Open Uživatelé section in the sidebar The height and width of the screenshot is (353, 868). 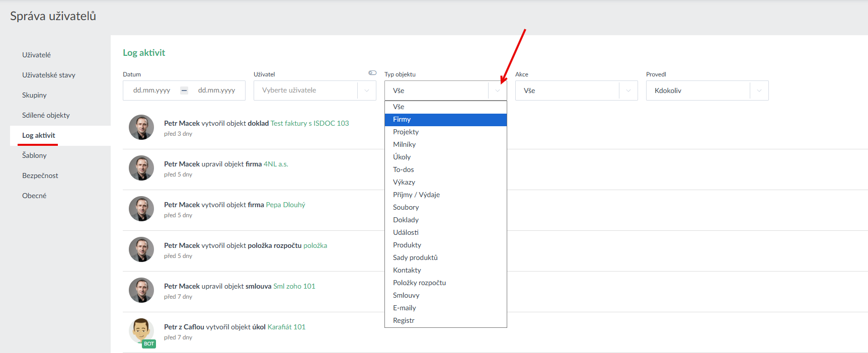37,55
